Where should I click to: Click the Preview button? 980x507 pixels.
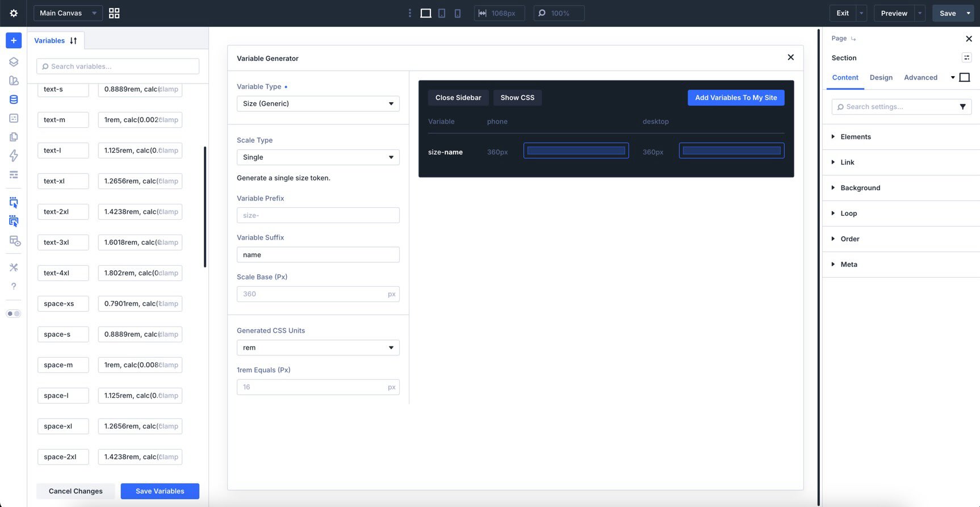[894, 13]
